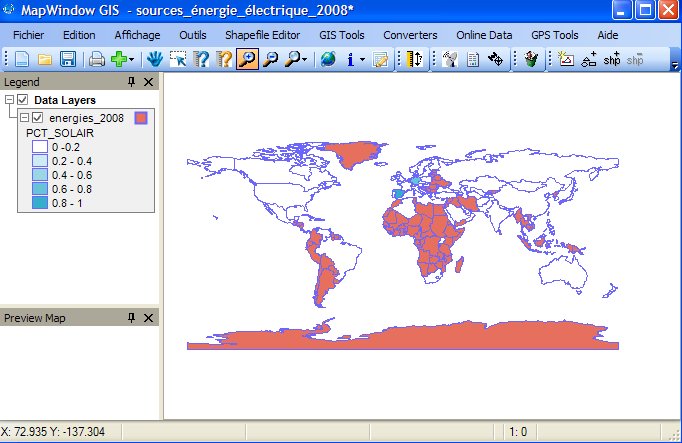Viewport: 682px width, 443px height.
Task: Click the Save project floppy icon
Action: click(67, 60)
